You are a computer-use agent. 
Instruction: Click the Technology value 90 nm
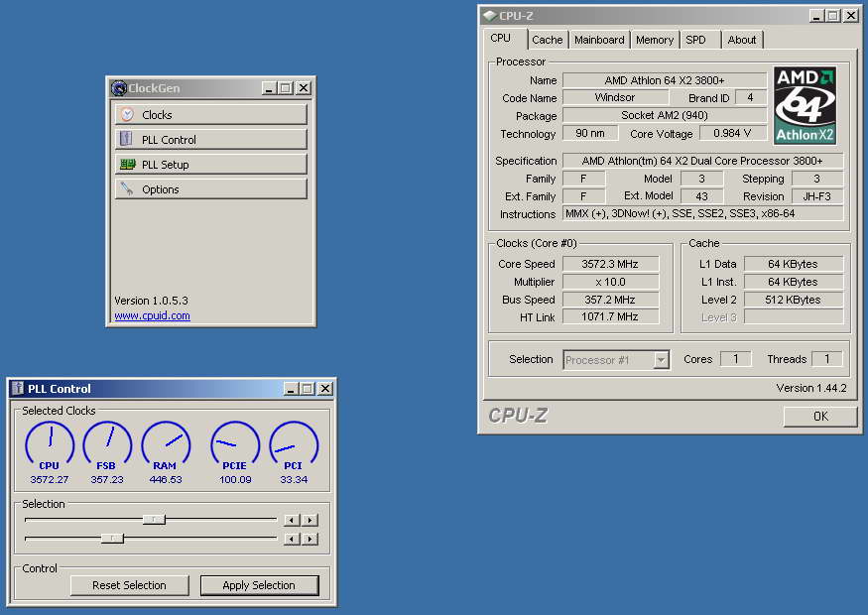pos(590,133)
